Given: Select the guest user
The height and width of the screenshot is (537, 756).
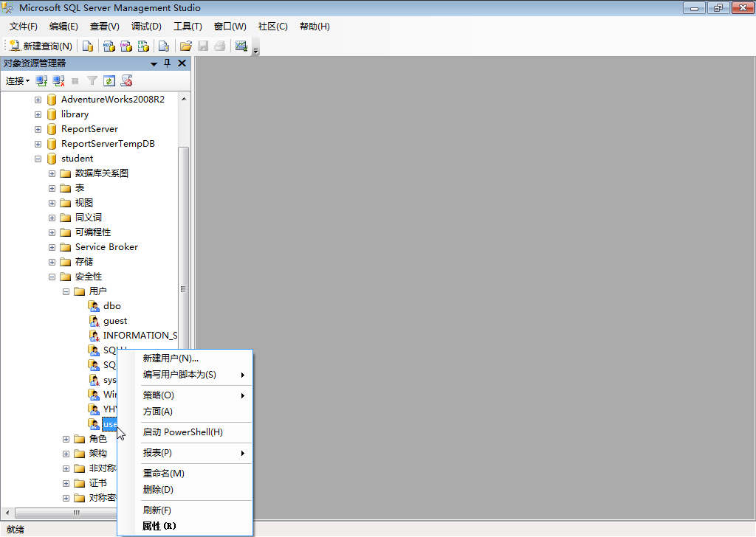Looking at the screenshot, I should click(x=115, y=321).
